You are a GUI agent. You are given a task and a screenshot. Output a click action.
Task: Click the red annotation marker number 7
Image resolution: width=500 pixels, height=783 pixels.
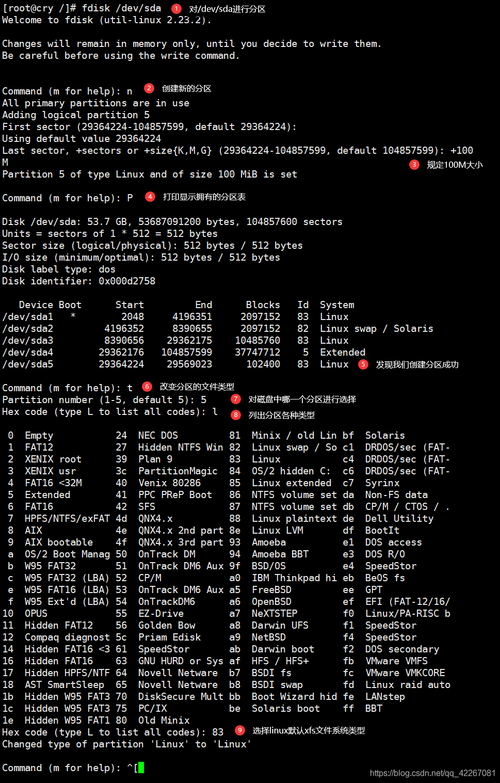coord(236,399)
